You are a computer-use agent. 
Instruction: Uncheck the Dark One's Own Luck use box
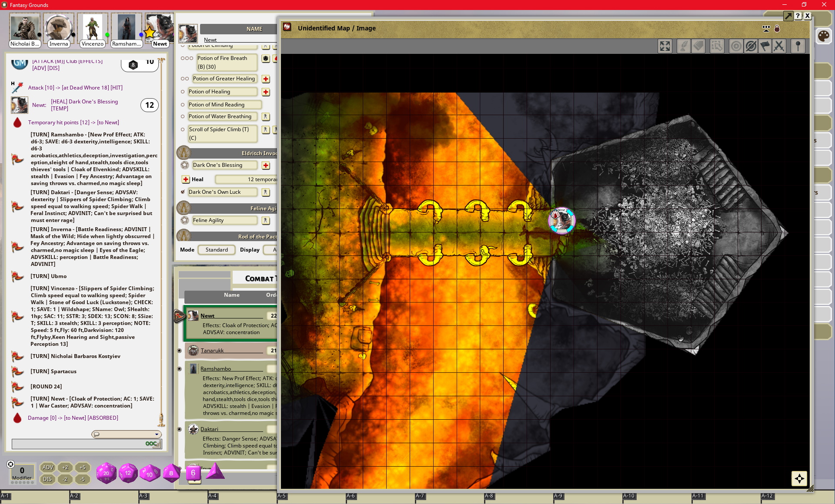coord(183,192)
